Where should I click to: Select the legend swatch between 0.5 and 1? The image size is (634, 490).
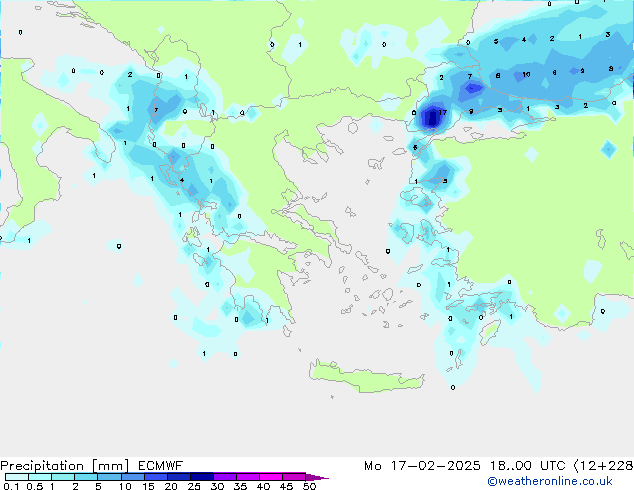coord(40,477)
